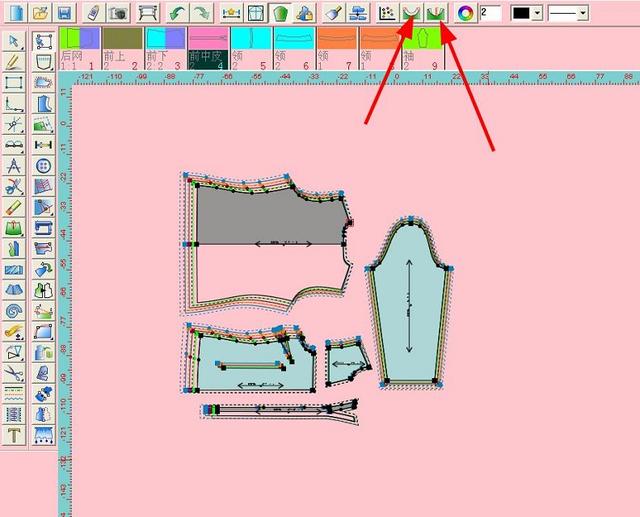Click the gray upper bodice piece
Screen dimensions: 640x517
point(269,216)
